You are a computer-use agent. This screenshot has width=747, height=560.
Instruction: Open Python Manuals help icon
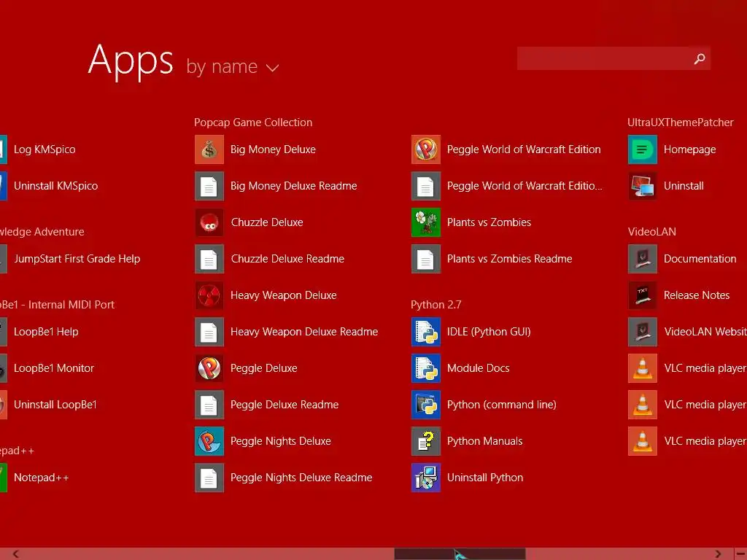pos(426,441)
